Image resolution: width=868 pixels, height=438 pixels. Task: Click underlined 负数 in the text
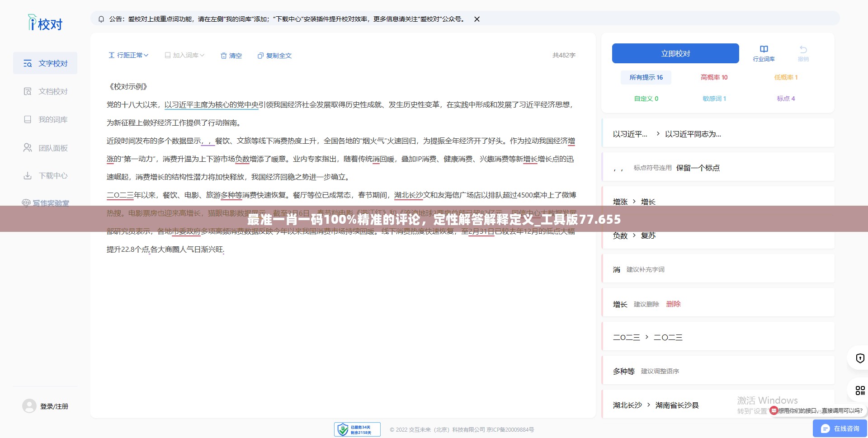coord(242,159)
